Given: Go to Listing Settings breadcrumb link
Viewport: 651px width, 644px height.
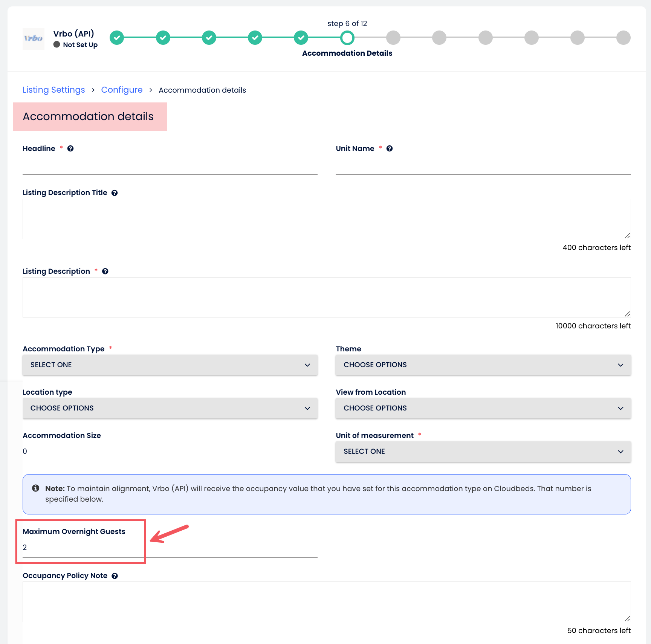Looking at the screenshot, I should click(54, 90).
